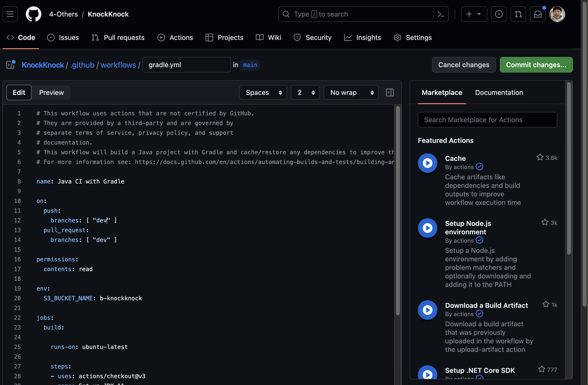The image size is (588, 385).
Task: Focus the Search Marketplace for Actions field
Action: (487, 120)
